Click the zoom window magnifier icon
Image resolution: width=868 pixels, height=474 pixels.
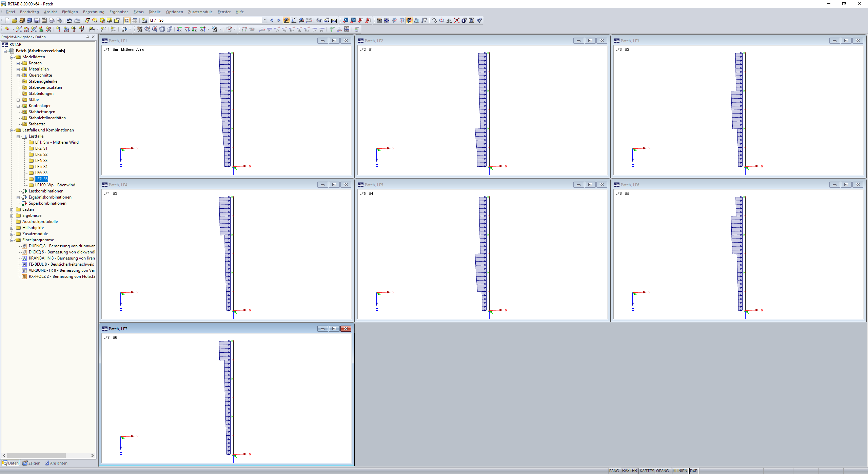coord(147,29)
